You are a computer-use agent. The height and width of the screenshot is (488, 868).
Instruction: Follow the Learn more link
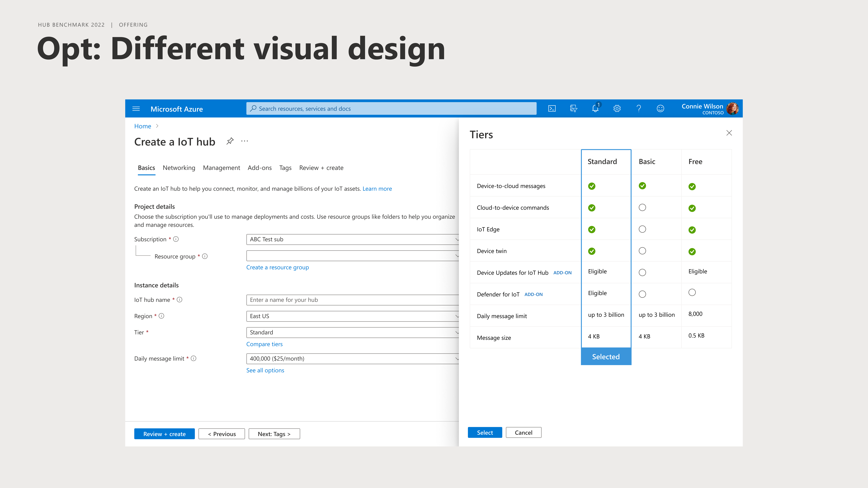point(377,189)
